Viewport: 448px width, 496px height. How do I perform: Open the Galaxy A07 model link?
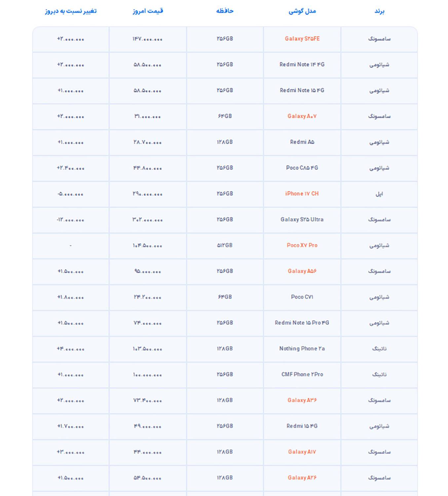[x=302, y=116]
